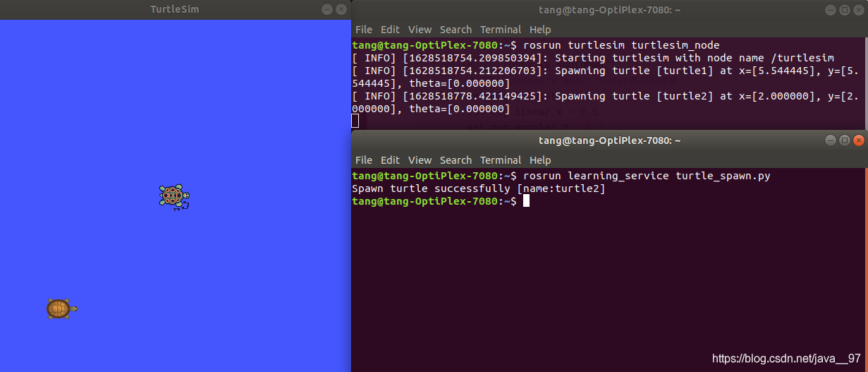Open Search menu in lower terminal
The height and width of the screenshot is (372, 868).
tap(456, 160)
